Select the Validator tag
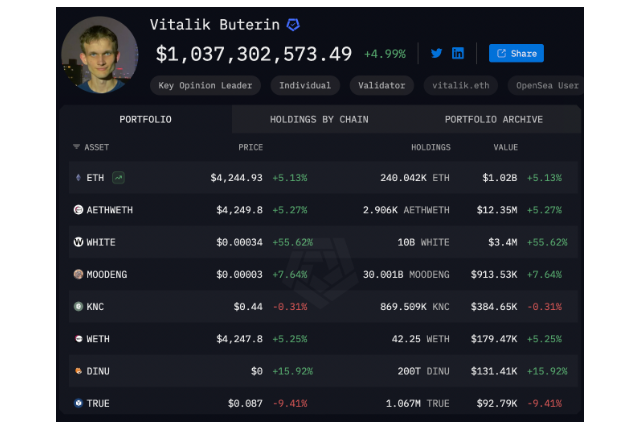The width and height of the screenshot is (622, 422). click(x=381, y=85)
